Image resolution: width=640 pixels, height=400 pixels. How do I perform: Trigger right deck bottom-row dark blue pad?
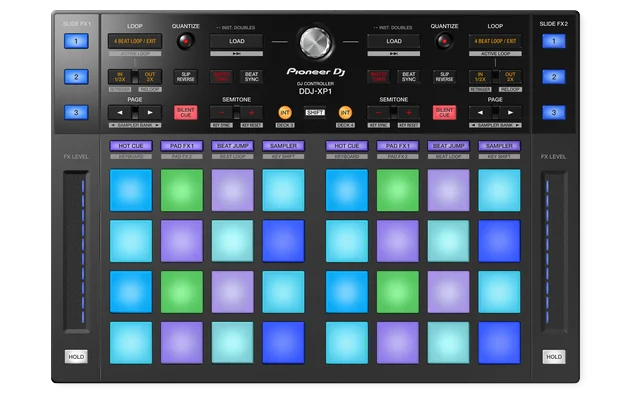(499, 343)
